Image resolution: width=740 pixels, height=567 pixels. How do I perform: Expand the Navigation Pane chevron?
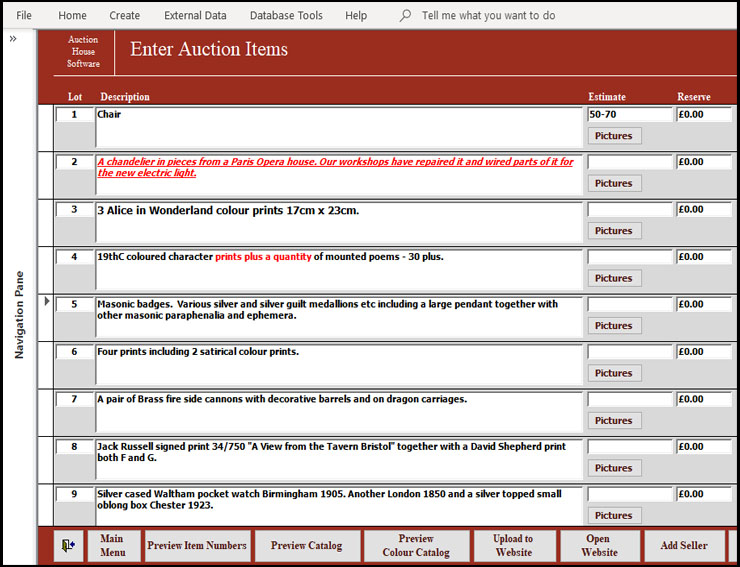(x=13, y=39)
